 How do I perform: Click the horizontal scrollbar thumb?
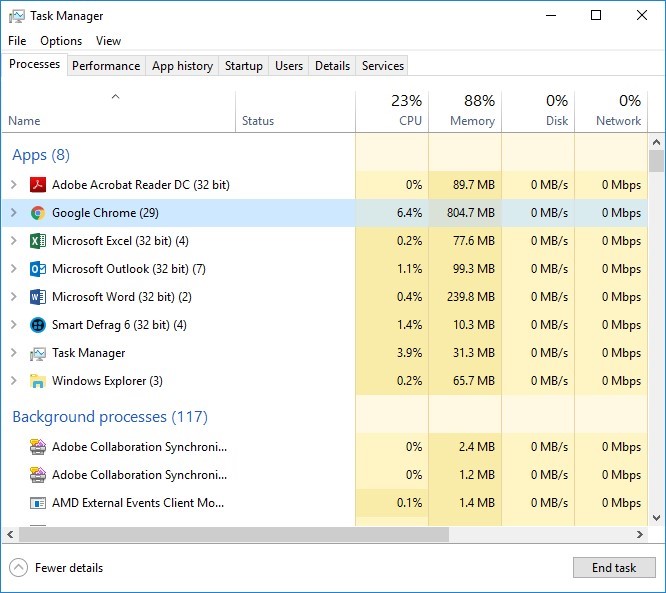pyautogui.click(x=234, y=534)
